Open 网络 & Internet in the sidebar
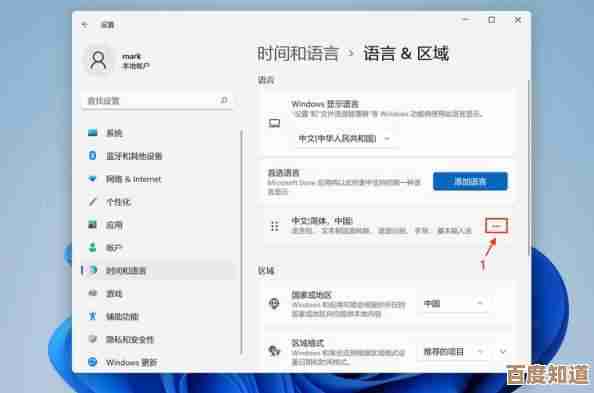The height and width of the screenshot is (393, 594). coord(157,179)
